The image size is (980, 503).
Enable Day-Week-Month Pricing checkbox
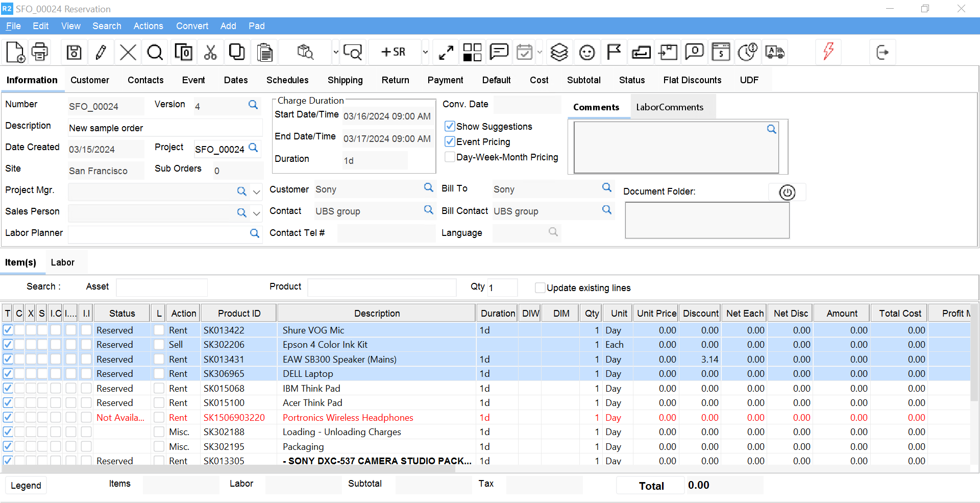coord(450,157)
